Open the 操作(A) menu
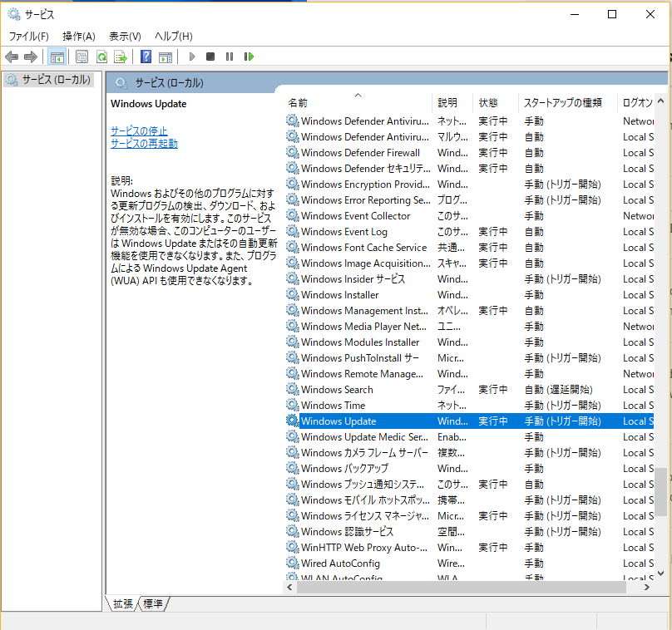 [x=79, y=37]
